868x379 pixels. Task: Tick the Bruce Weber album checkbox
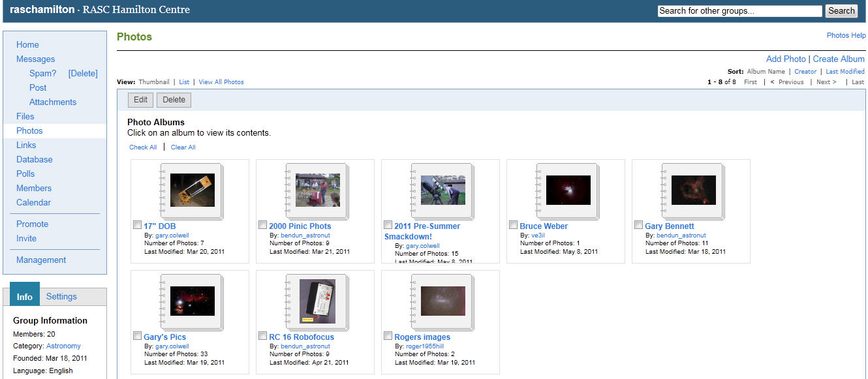tap(513, 225)
